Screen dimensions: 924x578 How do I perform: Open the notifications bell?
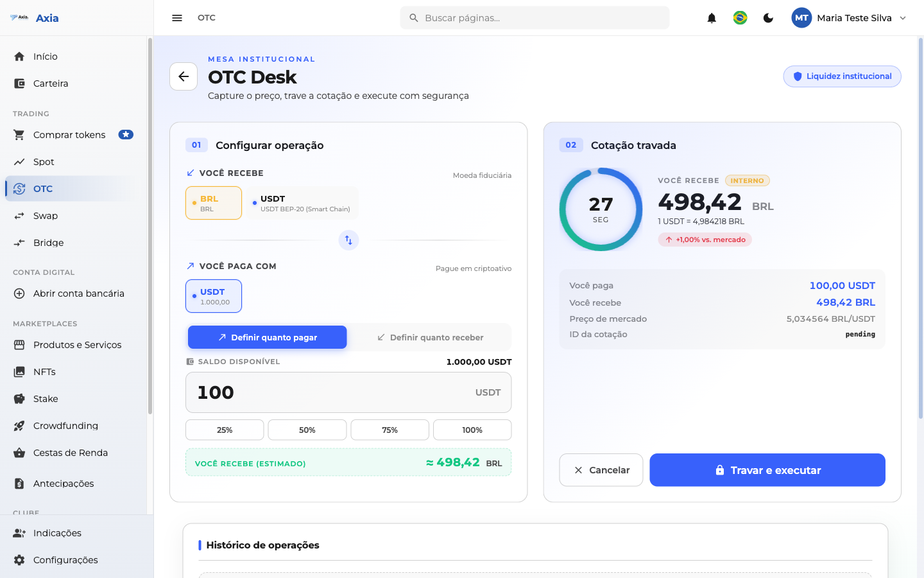712,18
